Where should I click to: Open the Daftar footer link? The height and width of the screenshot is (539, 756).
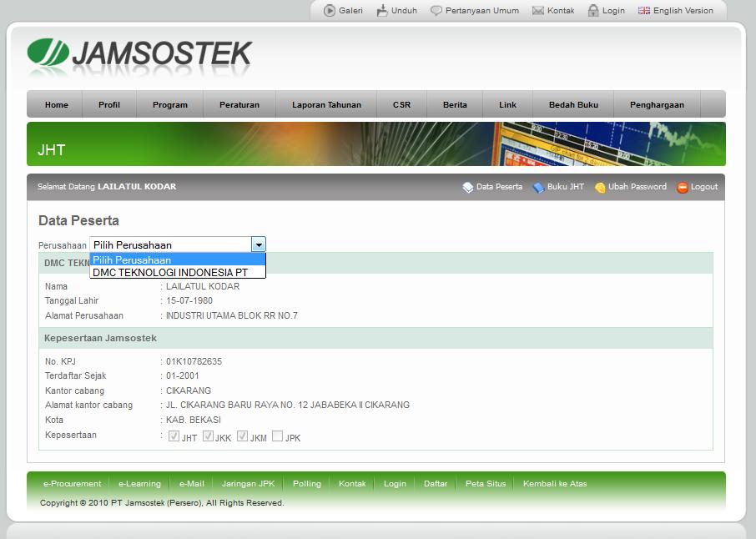(x=436, y=484)
